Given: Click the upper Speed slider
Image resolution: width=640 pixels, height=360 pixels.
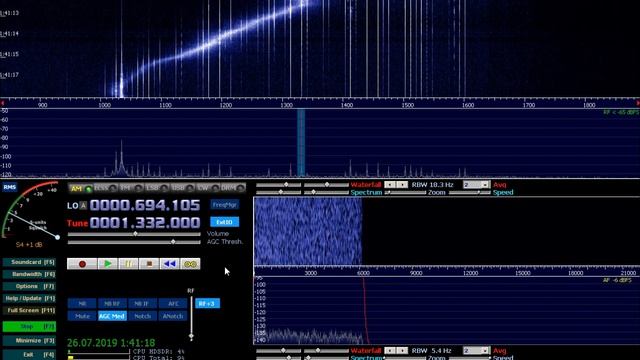Looking at the screenshot, I should [470, 192].
